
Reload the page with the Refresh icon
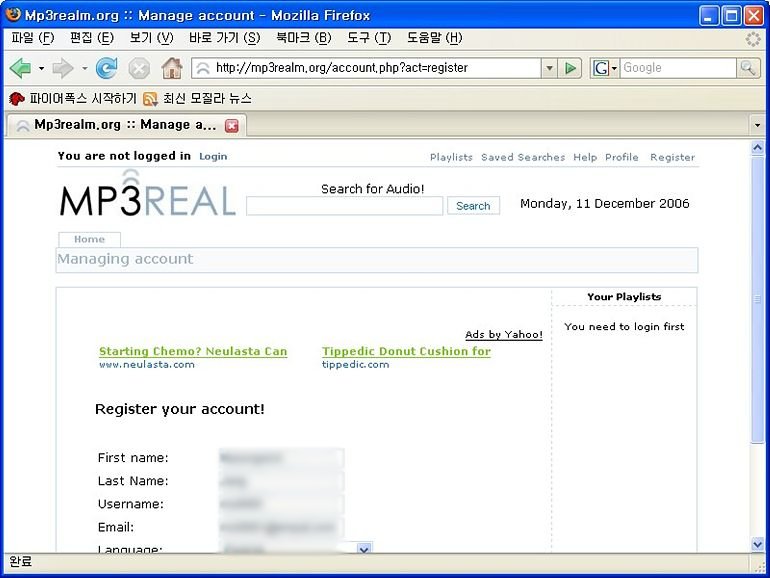[107, 68]
